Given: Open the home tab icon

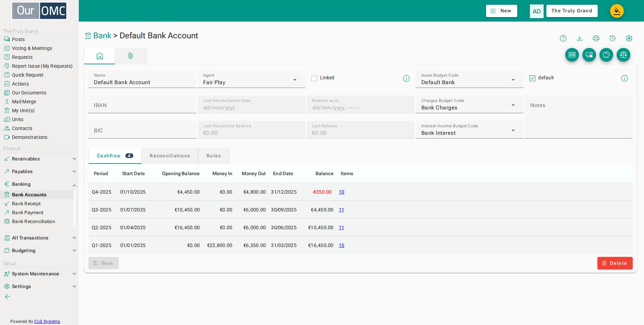Looking at the screenshot, I should 100,56.
